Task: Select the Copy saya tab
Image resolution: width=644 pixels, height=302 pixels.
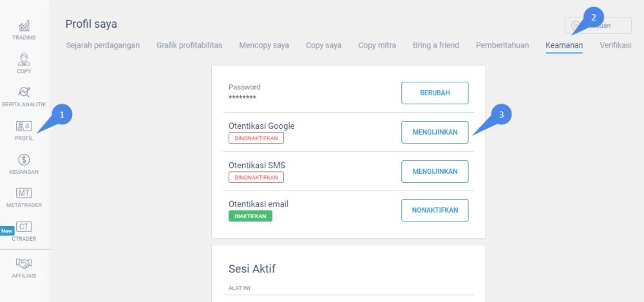Action: 324,45
